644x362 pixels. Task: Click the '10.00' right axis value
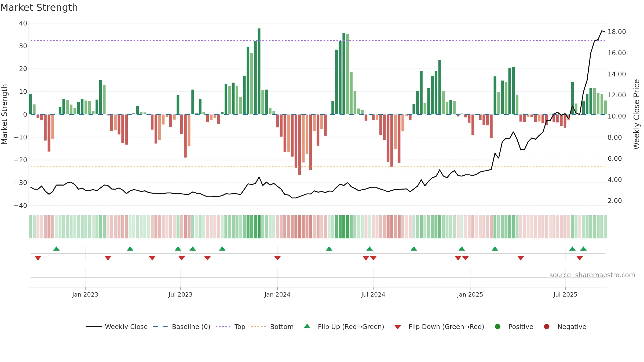(x=617, y=116)
